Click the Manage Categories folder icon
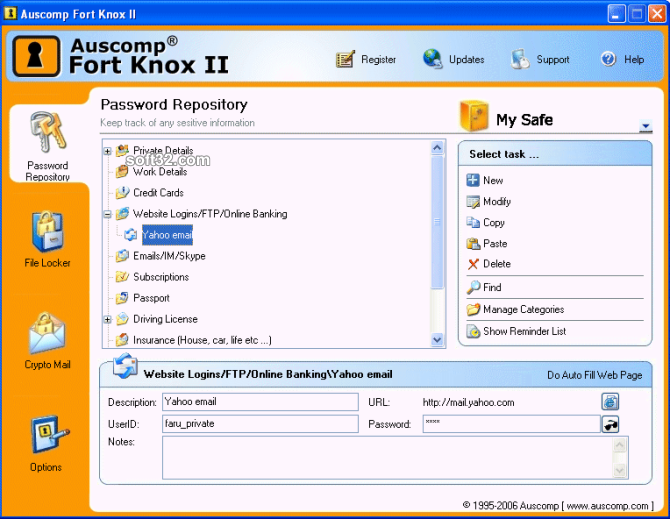Image resolution: width=670 pixels, height=519 pixels. 473,309
